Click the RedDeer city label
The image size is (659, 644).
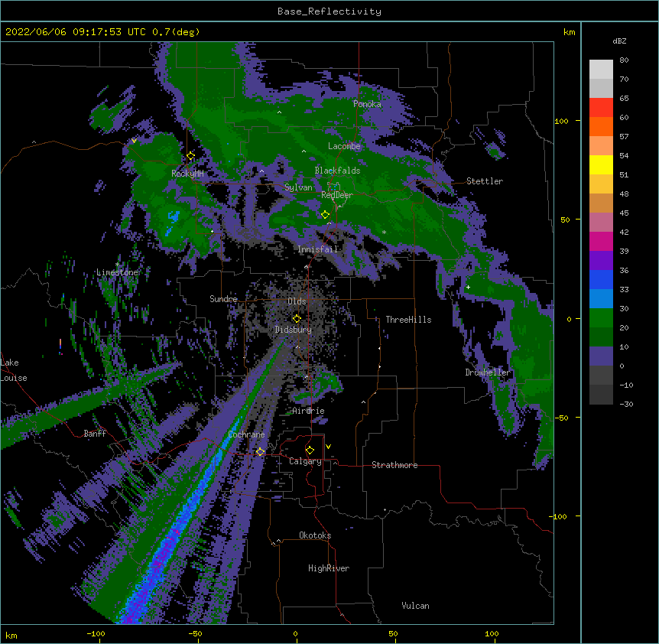click(x=337, y=195)
